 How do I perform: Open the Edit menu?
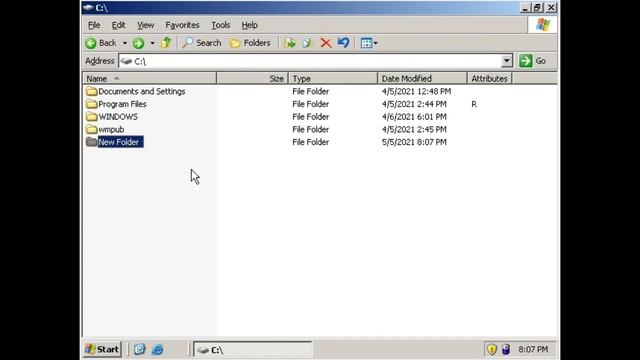118,25
